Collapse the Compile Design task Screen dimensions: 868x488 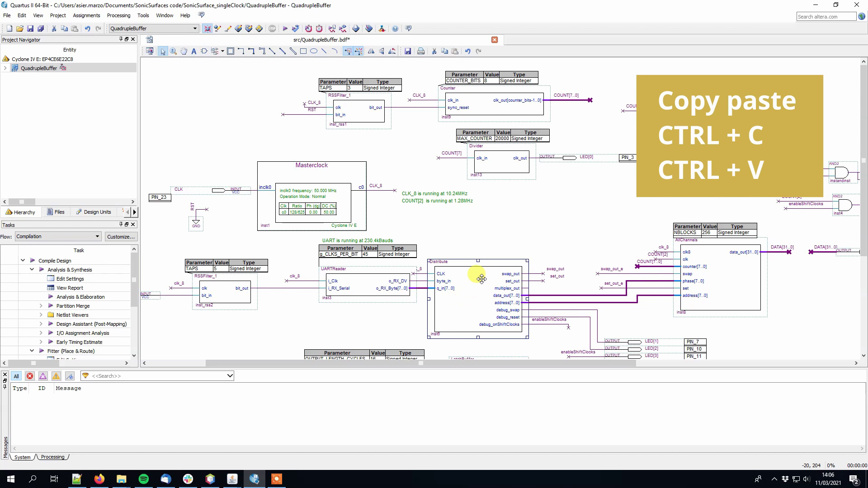click(x=23, y=261)
